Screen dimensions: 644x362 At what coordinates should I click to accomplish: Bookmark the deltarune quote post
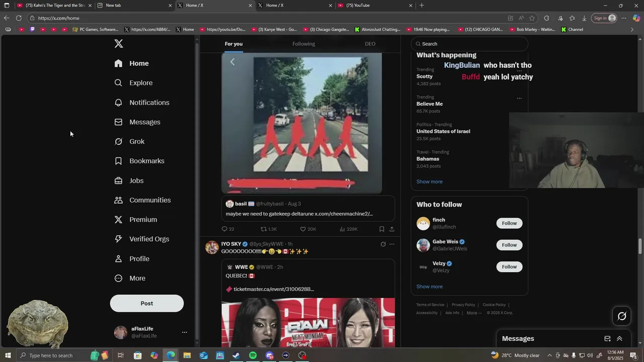[382, 229]
